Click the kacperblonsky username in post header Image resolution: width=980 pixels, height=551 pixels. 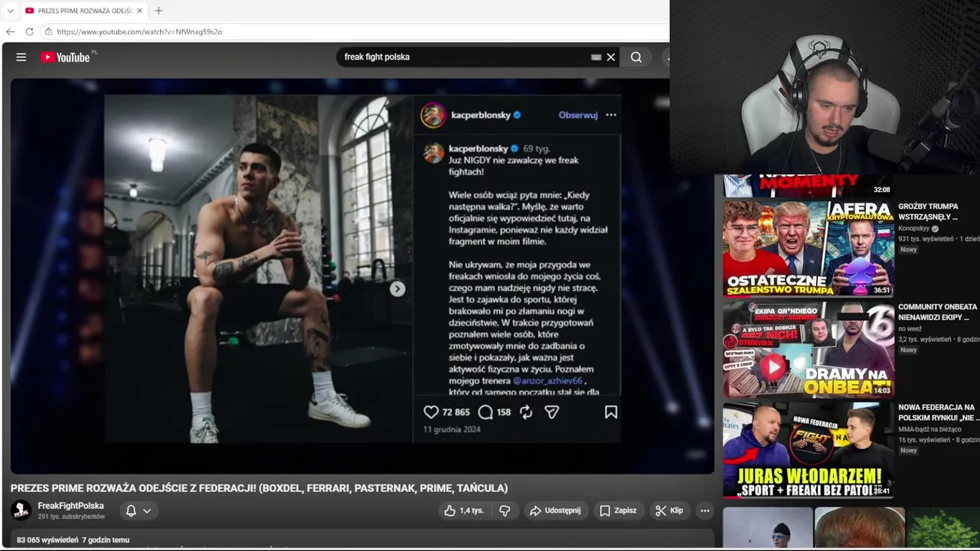[x=481, y=115]
